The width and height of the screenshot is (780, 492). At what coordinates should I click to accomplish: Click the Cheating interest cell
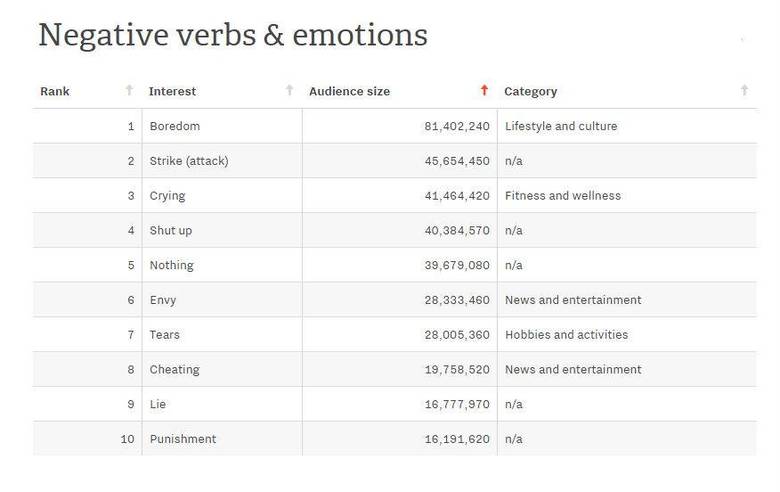tap(175, 369)
